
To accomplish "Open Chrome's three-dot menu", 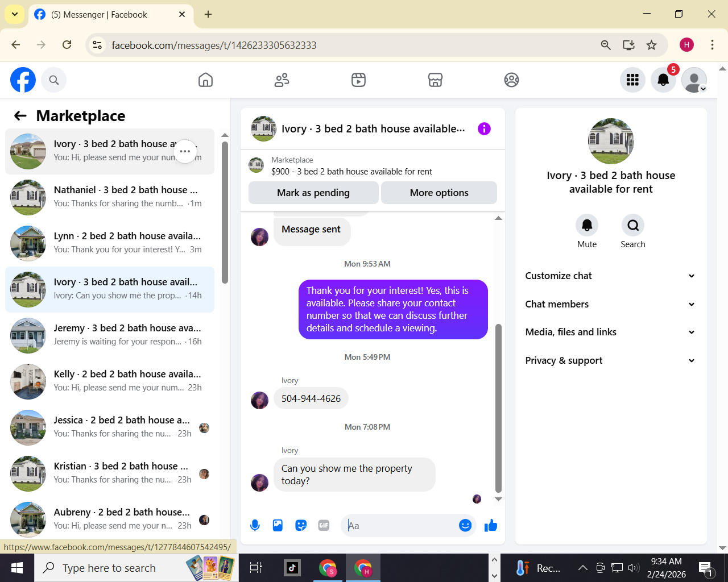I will pyautogui.click(x=712, y=45).
